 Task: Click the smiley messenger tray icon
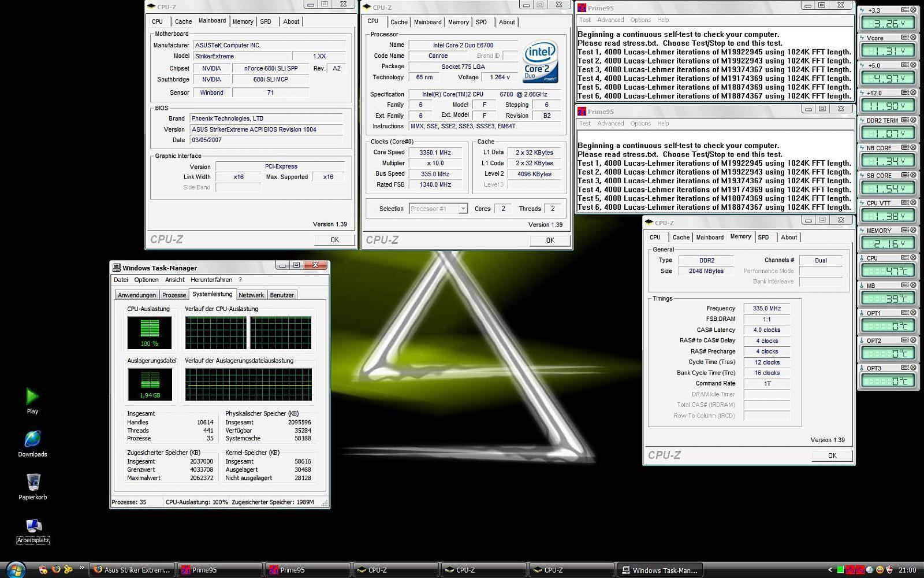tap(880, 570)
